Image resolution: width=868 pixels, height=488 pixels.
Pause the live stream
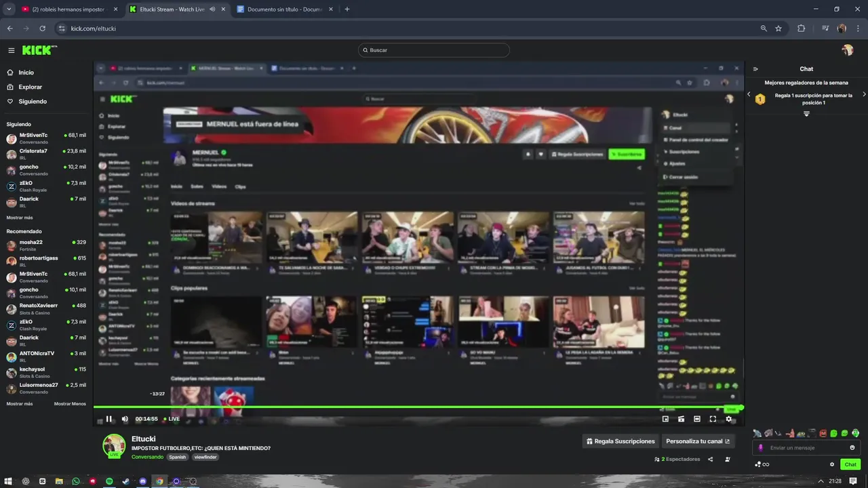click(x=108, y=419)
